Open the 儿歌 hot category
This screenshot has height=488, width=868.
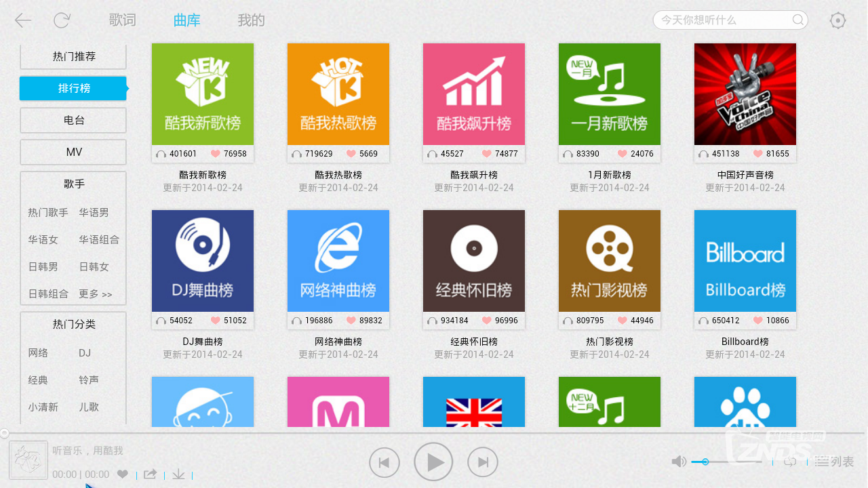pos(89,407)
